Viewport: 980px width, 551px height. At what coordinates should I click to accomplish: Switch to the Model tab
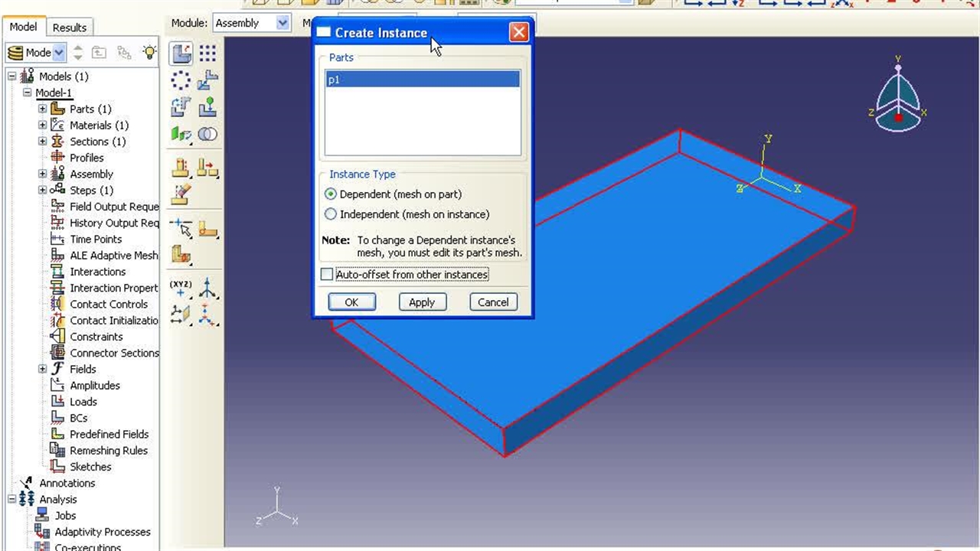(x=23, y=27)
